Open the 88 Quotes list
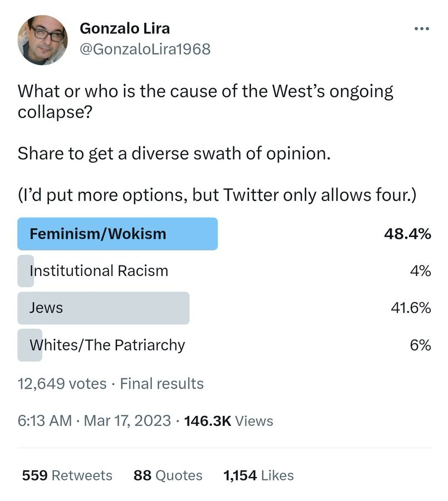This screenshot has width=448, height=501. click(168, 475)
